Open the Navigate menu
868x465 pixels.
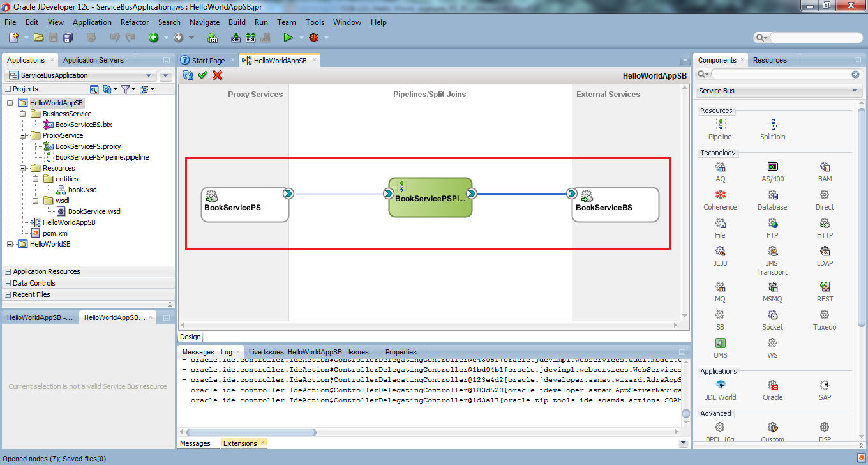click(204, 22)
